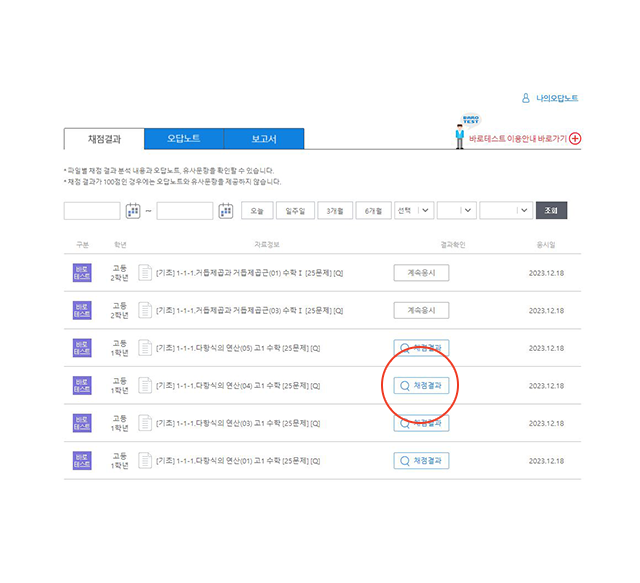Click 계속응시 for 거듭제곱근(03) row

point(421,310)
